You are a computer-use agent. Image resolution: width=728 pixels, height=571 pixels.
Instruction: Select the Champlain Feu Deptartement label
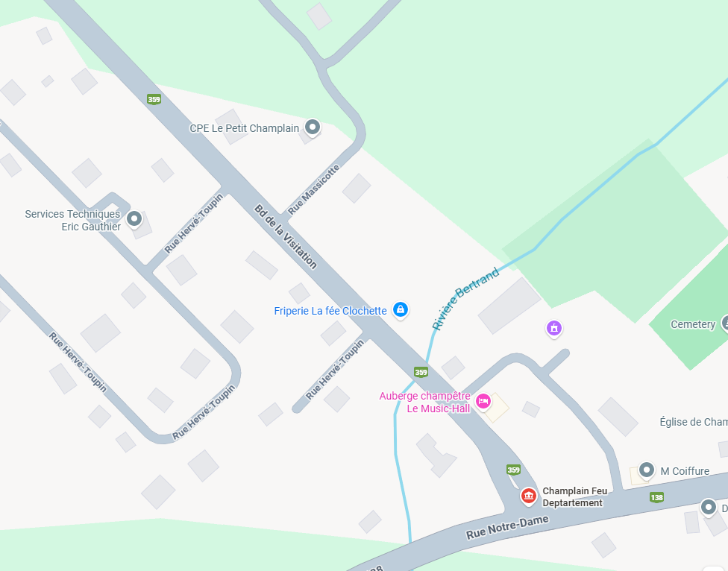point(575,496)
